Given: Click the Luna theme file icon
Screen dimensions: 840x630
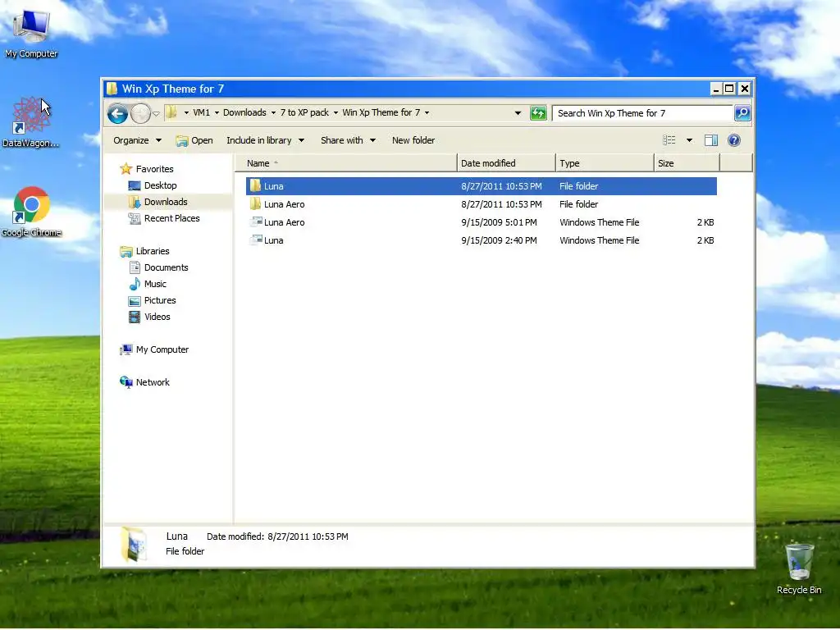Looking at the screenshot, I should tap(256, 240).
